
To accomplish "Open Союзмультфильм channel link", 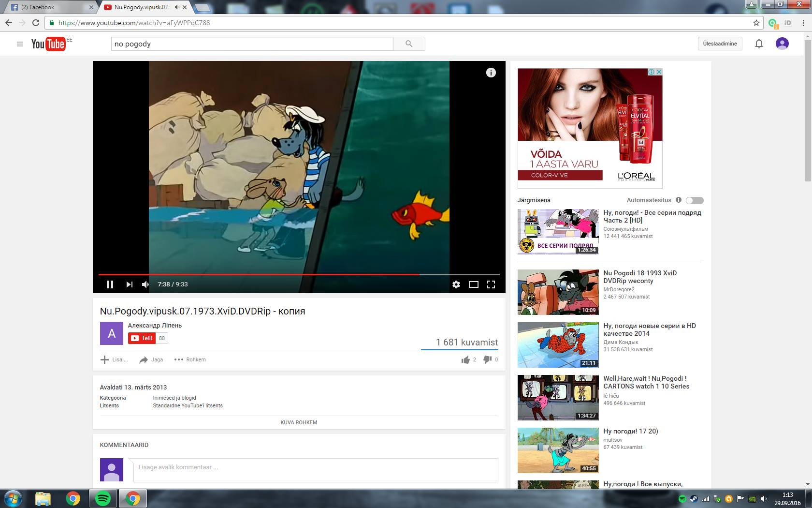I will (625, 229).
